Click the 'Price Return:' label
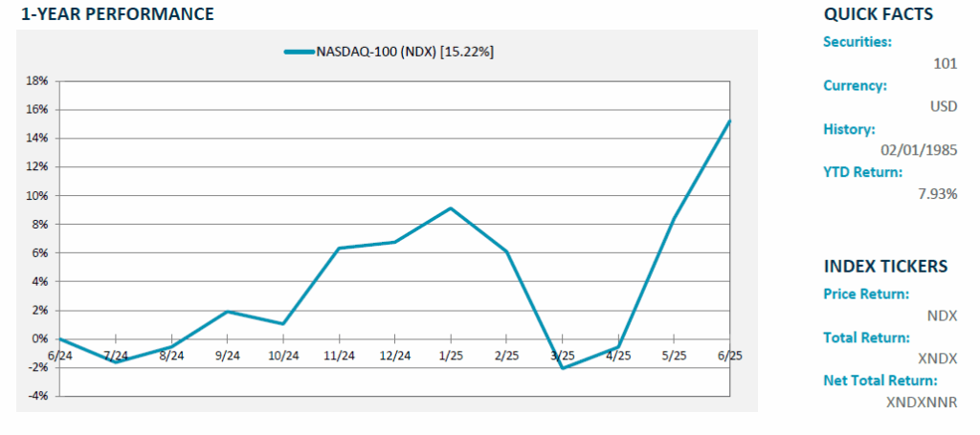 click(x=866, y=294)
